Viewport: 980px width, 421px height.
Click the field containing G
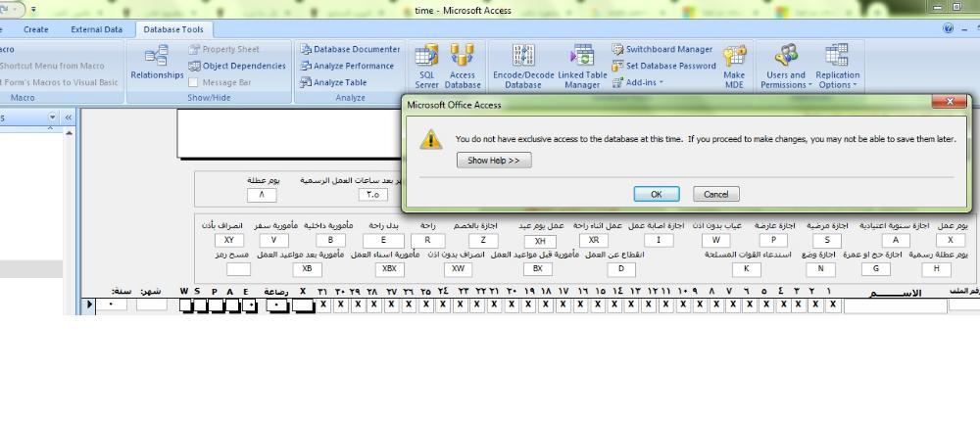tap(875, 269)
